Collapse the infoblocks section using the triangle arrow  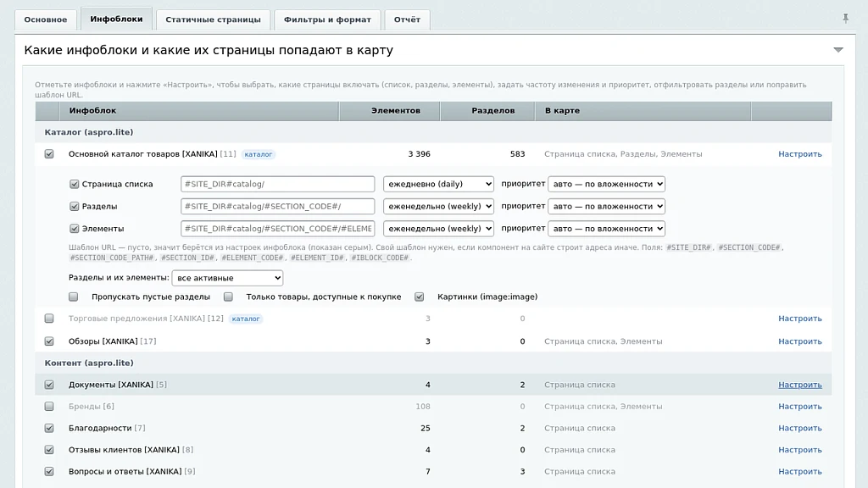coord(838,50)
